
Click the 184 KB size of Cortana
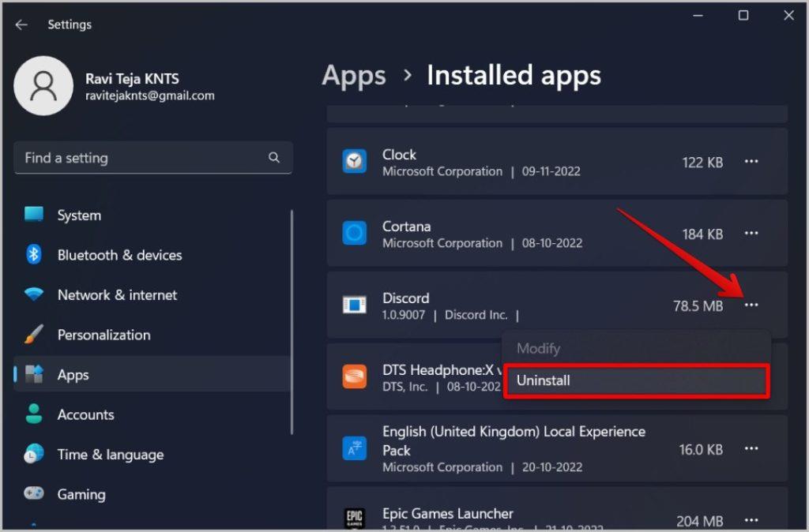click(x=702, y=234)
